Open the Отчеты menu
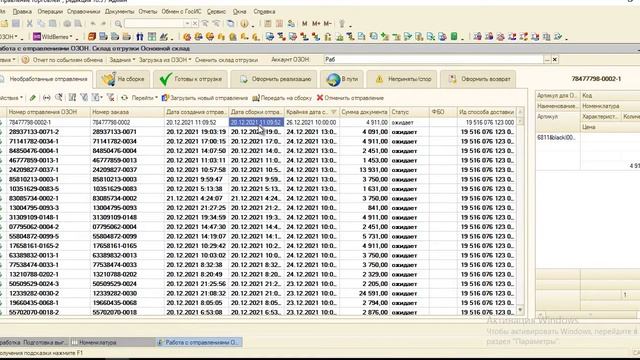Image resolution: width=640 pixels, height=360 pixels. pos(148,11)
